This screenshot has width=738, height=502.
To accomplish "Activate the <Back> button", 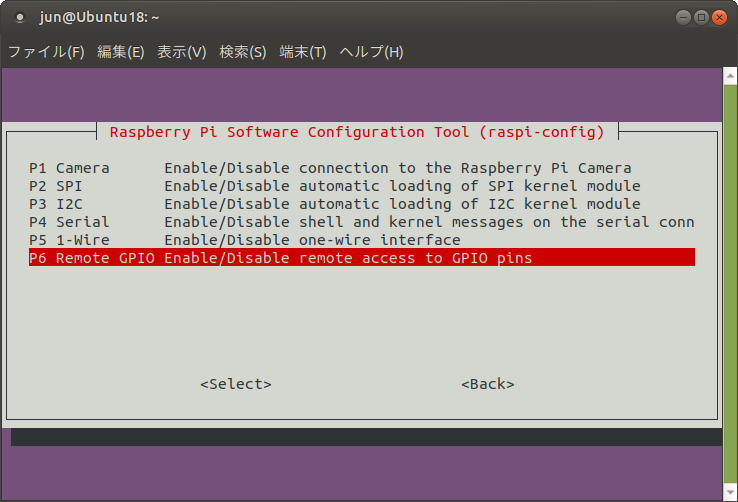I will point(488,384).
